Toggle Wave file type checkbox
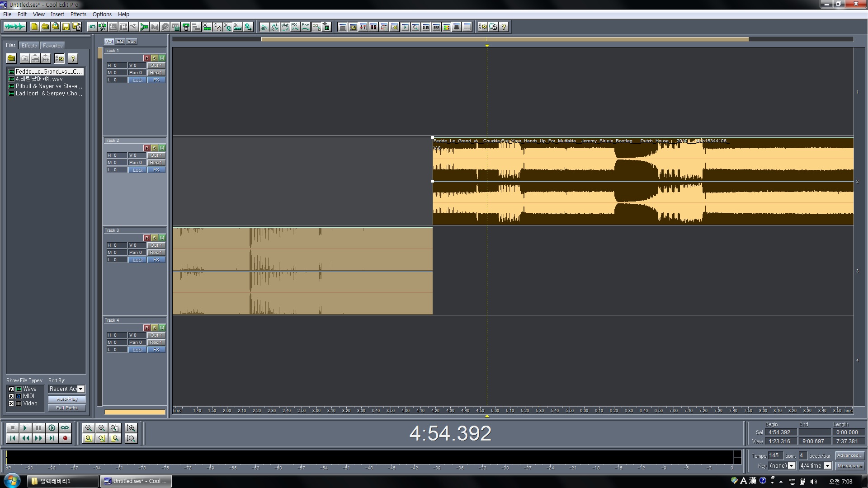This screenshot has width=868, height=488. point(11,389)
